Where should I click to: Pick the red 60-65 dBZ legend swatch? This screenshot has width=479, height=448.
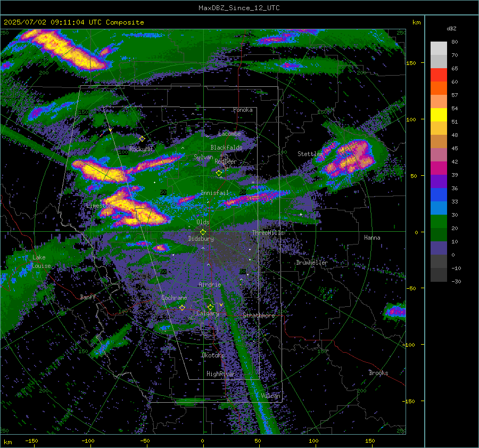pos(439,75)
